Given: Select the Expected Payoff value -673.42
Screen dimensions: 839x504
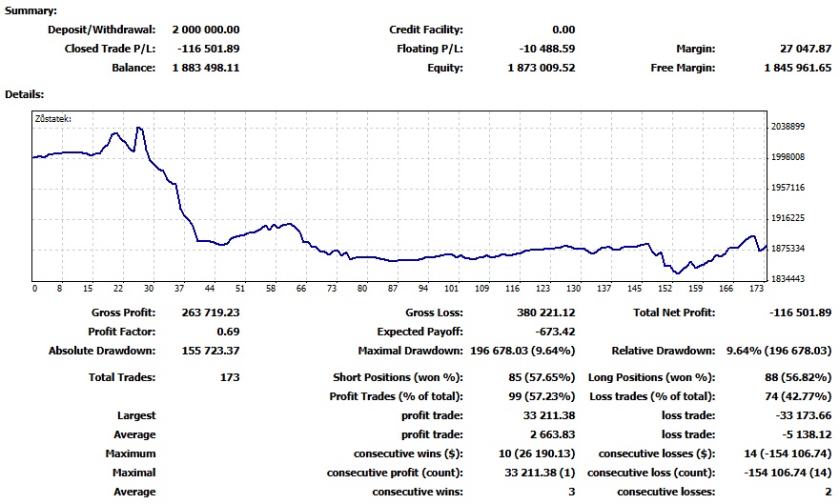Looking at the screenshot, I should [555, 332].
